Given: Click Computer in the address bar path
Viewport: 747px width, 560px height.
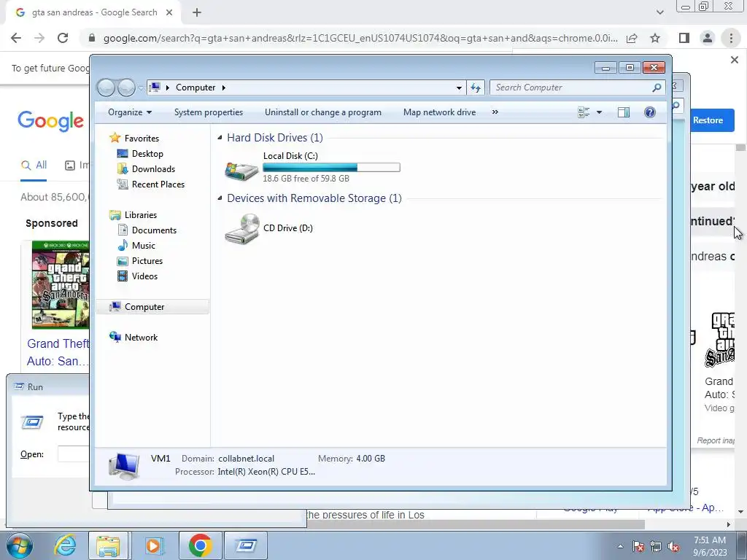Looking at the screenshot, I should (x=196, y=87).
